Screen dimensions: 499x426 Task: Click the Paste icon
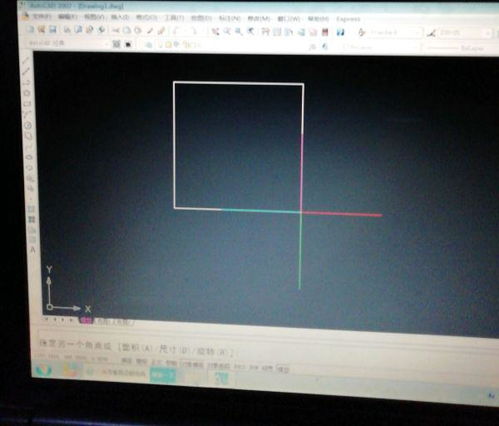tap(138, 31)
